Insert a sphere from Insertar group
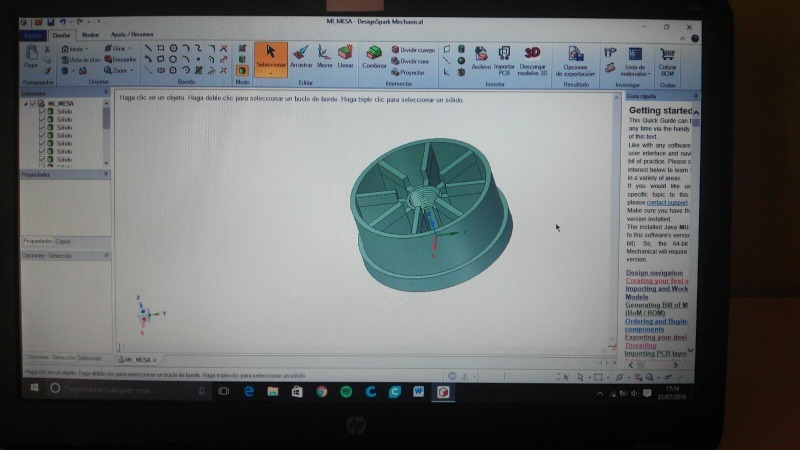The height and width of the screenshot is (450, 800). [461, 61]
